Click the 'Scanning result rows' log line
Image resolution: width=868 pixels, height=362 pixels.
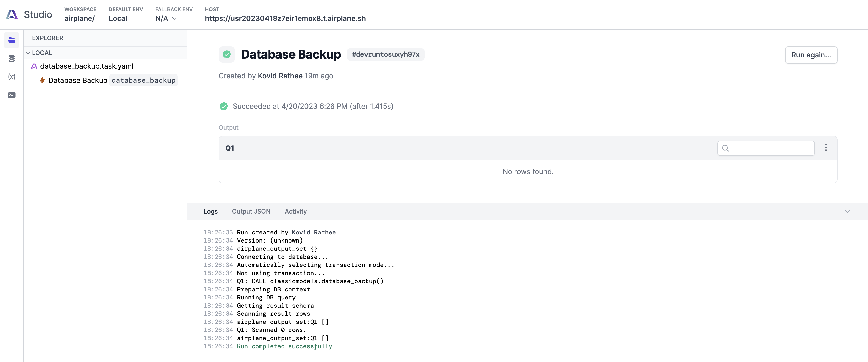(x=273, y=314)
